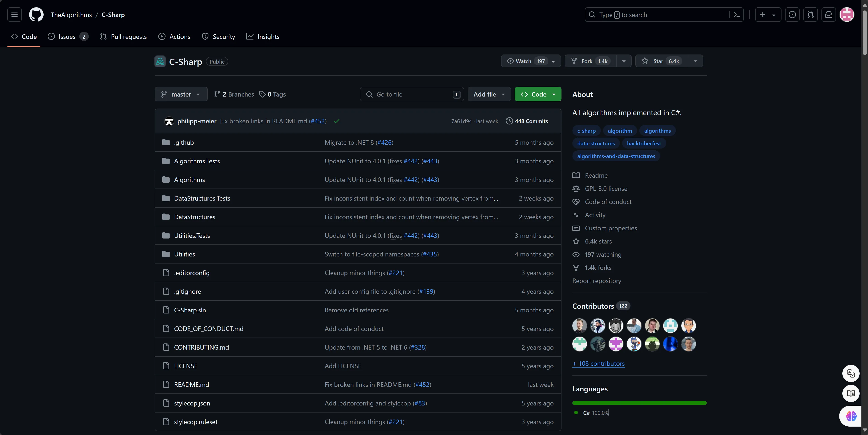The height and width of the screenshot is (435, 868).
Task: Open the user avatar menu
Action: 847,15
